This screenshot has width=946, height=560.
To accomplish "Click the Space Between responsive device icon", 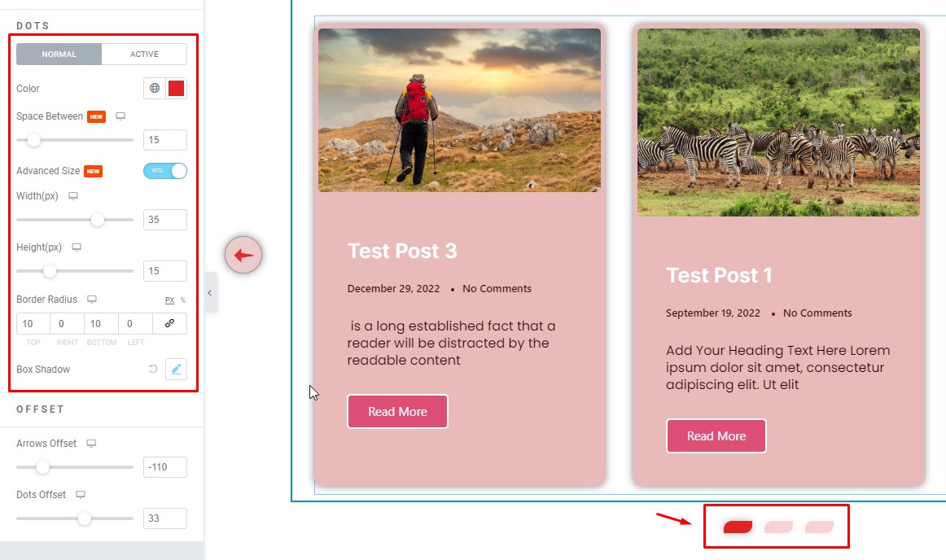I will tap(120, 116).
